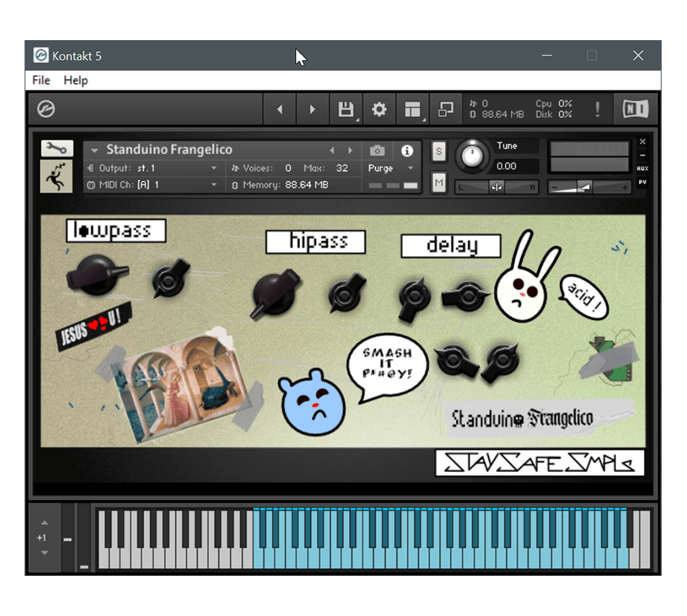This screenshot has width=687, height=616.
Task: Click the Kontakt logo in the toolbar
Action: point(46,109)
